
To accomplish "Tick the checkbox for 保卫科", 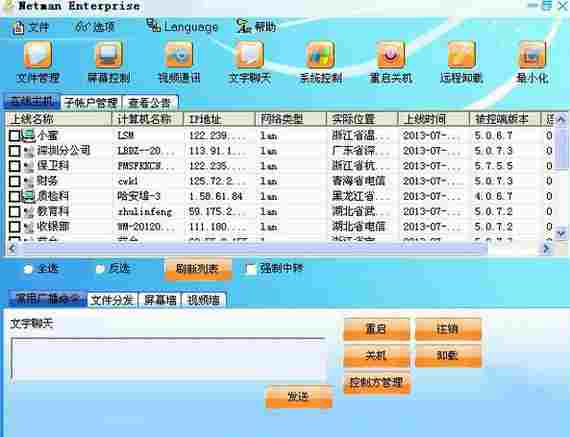I will point(15,166).
